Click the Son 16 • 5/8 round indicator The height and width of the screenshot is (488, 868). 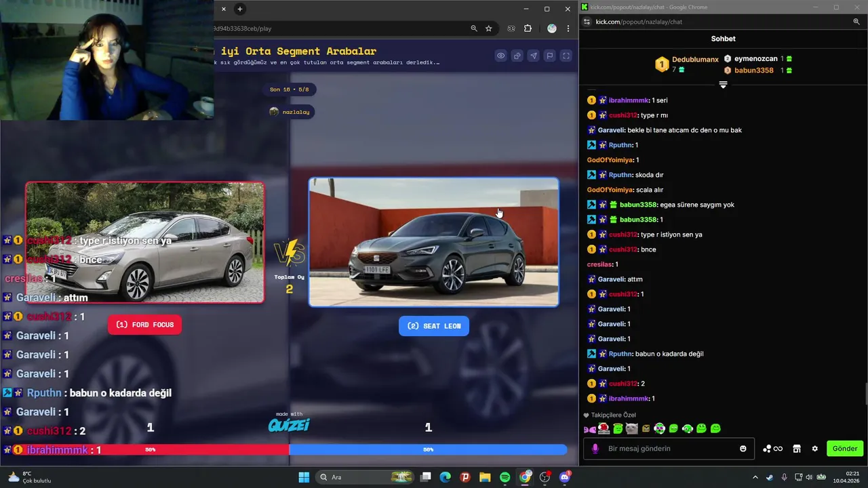pyautogui.click(x=290, y=89)
